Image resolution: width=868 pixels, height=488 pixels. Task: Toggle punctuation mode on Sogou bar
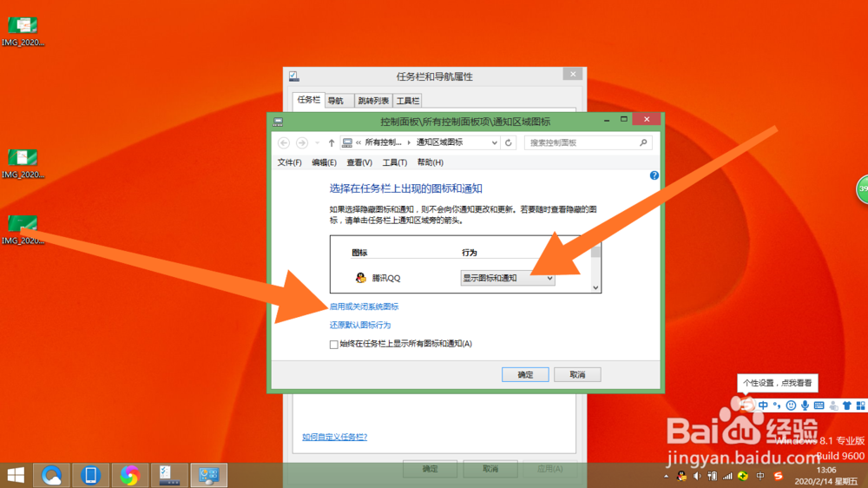point(777,406)
